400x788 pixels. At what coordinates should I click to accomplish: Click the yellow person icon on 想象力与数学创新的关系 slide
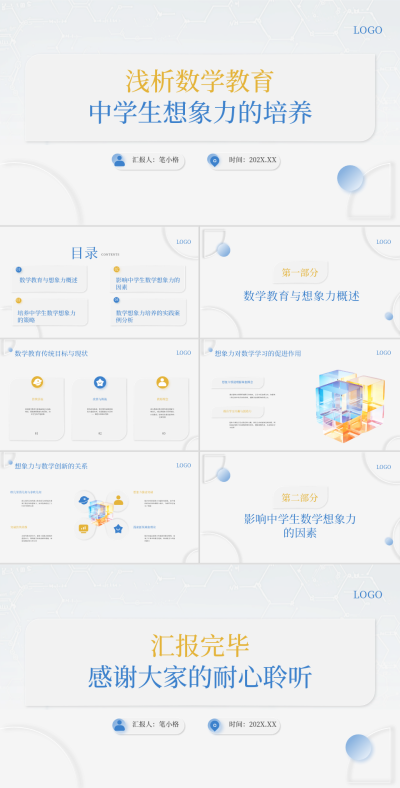pos(118,501)
